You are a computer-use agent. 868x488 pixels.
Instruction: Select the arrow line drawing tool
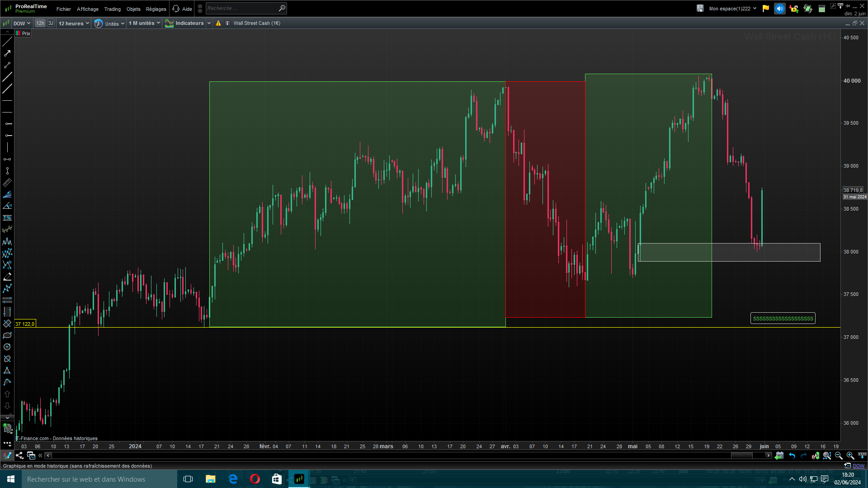point(7,53)
